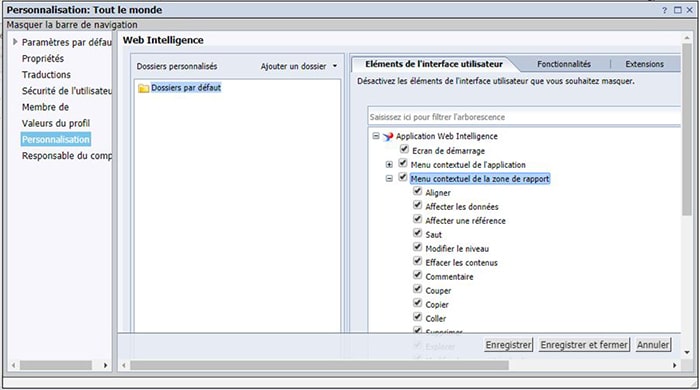Click navigation pane scroll right arrow
This screenshot has height=390, width=700.
click(105, 365)
